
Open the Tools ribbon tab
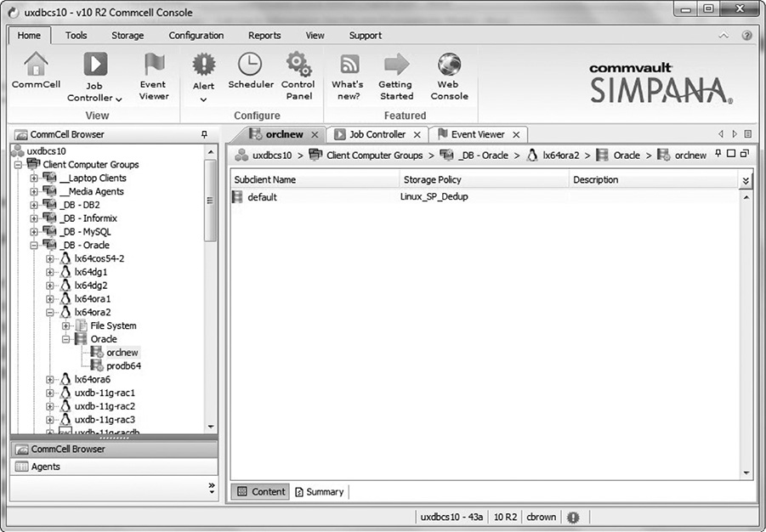pyautogui.click(x=77, y=36)
